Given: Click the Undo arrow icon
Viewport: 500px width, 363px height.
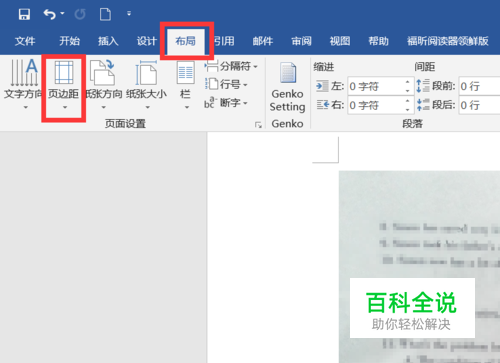Looking at the screenshot, I should (49, 14).
